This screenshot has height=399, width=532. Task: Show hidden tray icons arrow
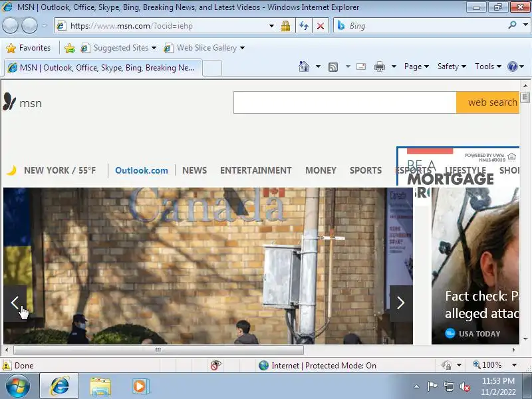[x=417, y=386]
